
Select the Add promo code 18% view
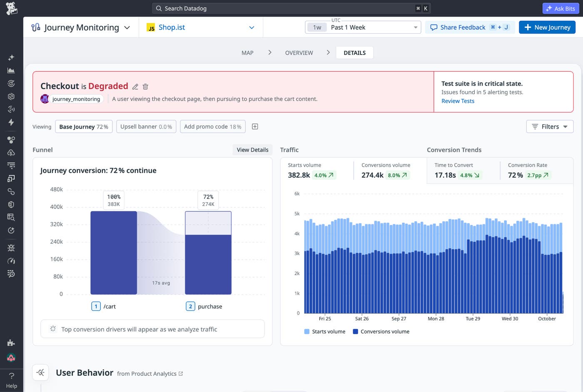213,127
